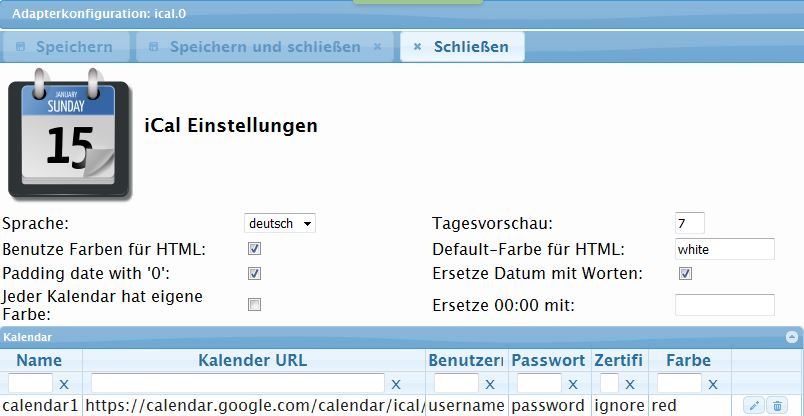Click the Speichern button
Image resolution: width=804 pixels, height=416 pixels.
[x=65, y=47]
